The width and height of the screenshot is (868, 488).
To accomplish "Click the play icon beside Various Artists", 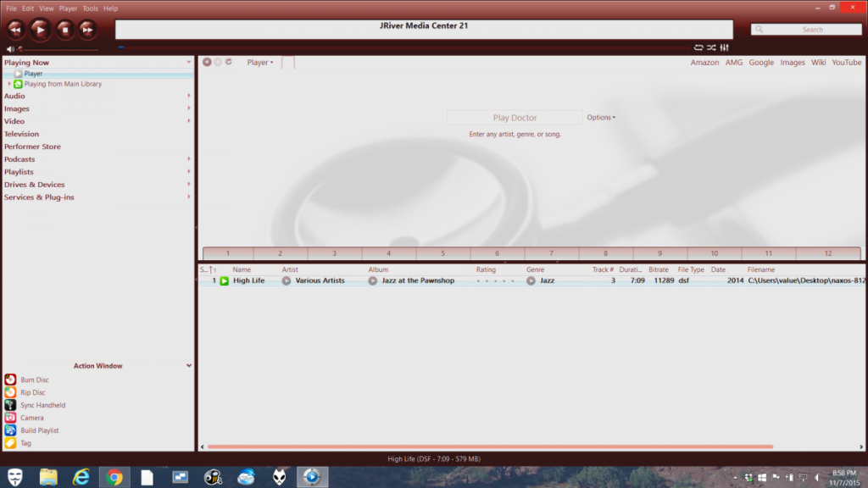I will pyautogui.click(x=287, y=281).
